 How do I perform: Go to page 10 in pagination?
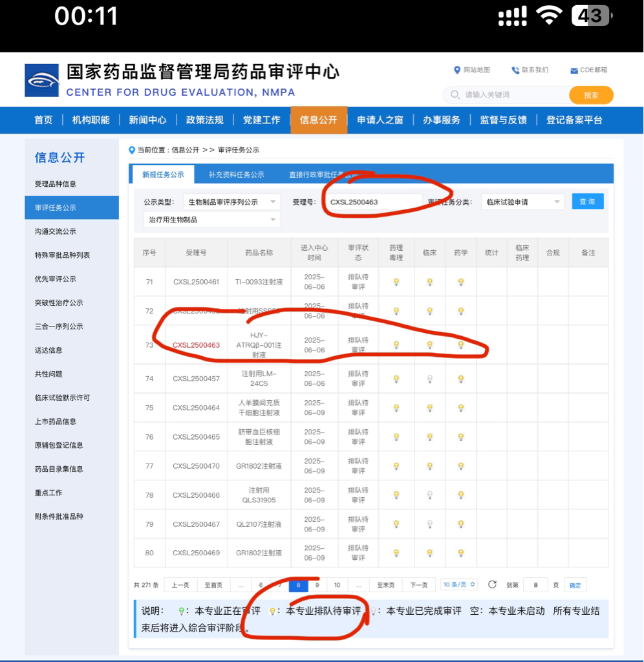tap(337, 585)
